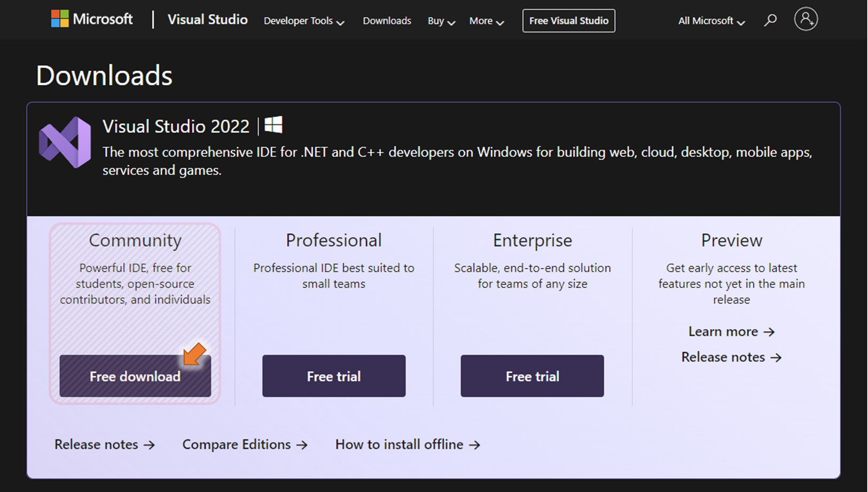Open Learn more under Preview
The image size is (868, 492).
coord(731,332)
